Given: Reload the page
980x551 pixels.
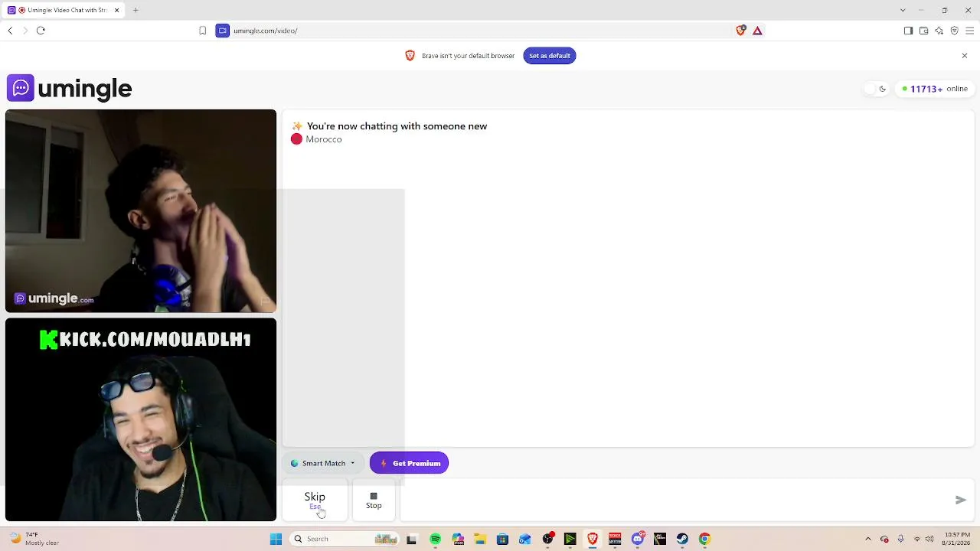Looking at the screenshot, I should (41, 31).
